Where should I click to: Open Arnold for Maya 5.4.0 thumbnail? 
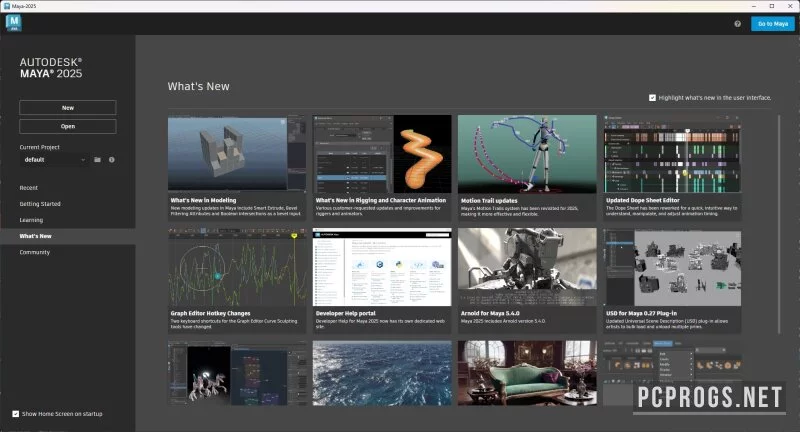click(x=527, y=267)
